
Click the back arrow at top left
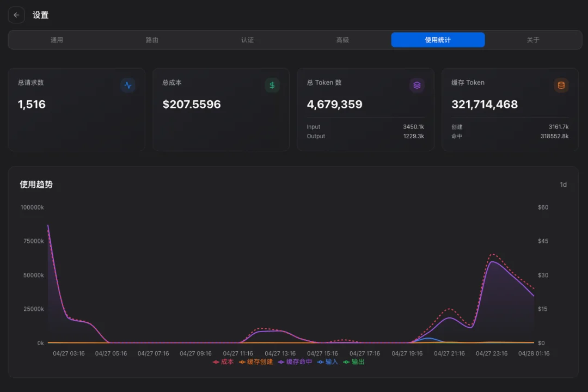pos(16,15)
